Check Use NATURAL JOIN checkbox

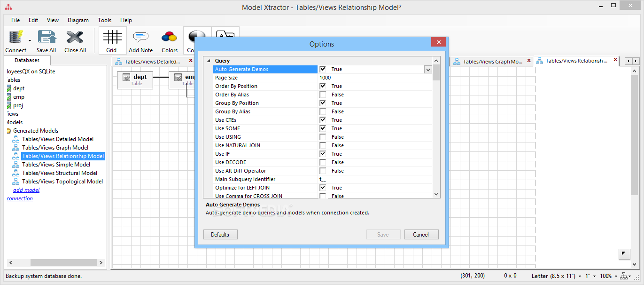[323, 145]
